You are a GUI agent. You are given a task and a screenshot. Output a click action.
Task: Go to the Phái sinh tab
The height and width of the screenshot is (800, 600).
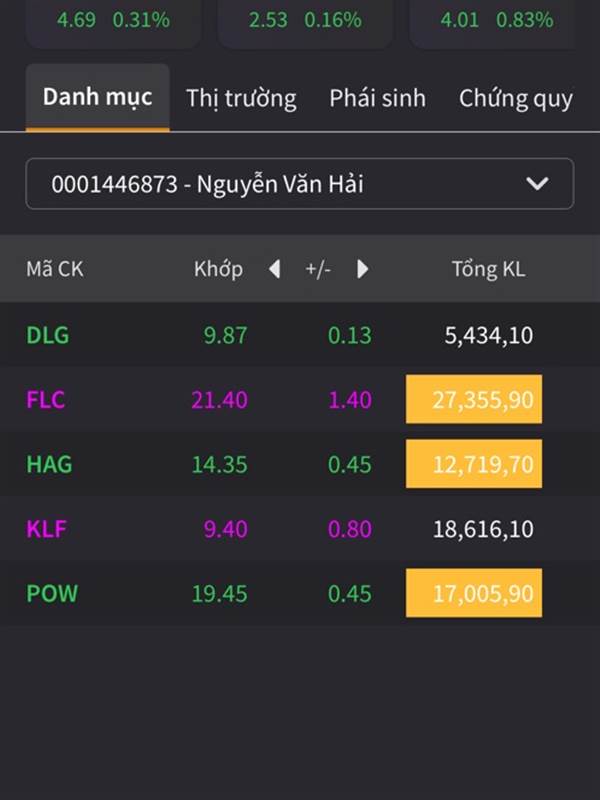point(377,98)
